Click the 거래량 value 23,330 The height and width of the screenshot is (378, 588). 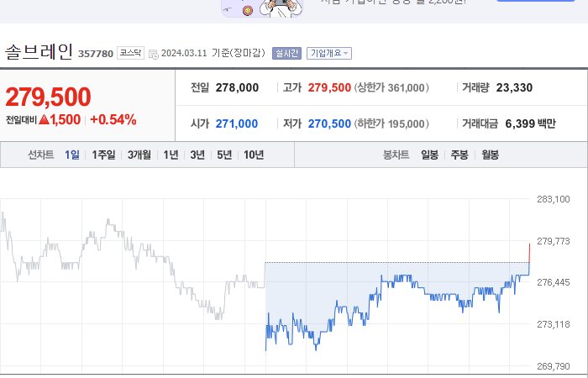pos(514,87)
